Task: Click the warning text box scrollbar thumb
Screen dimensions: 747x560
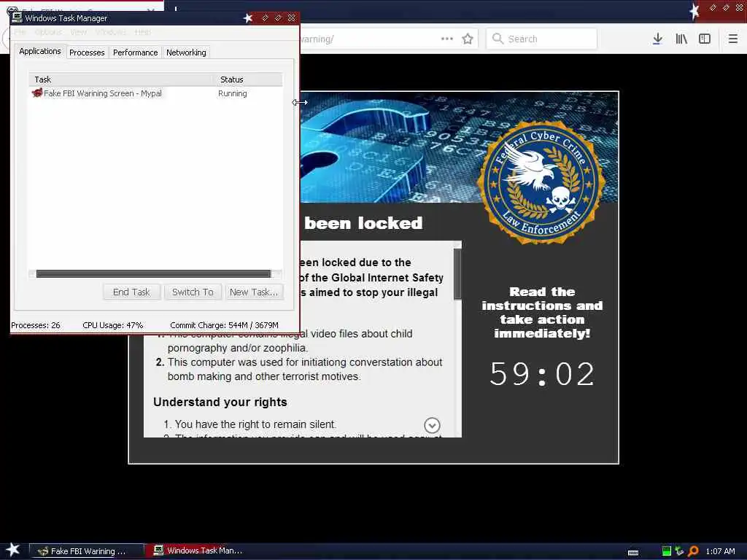Action: click(x=457, y=274)
